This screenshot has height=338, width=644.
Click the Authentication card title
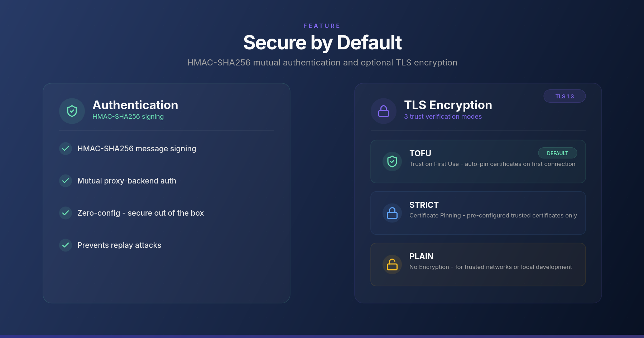(x=135, y=105)
